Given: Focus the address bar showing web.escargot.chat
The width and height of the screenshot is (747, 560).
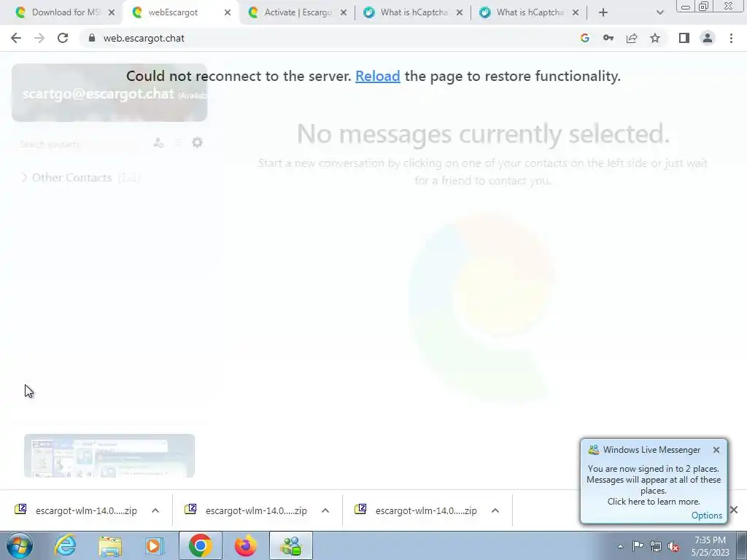Looking at the screenshot, I should tap(333, 38).
